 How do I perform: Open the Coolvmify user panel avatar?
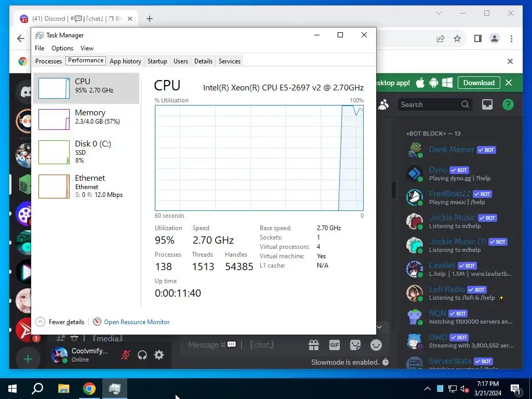59,355
